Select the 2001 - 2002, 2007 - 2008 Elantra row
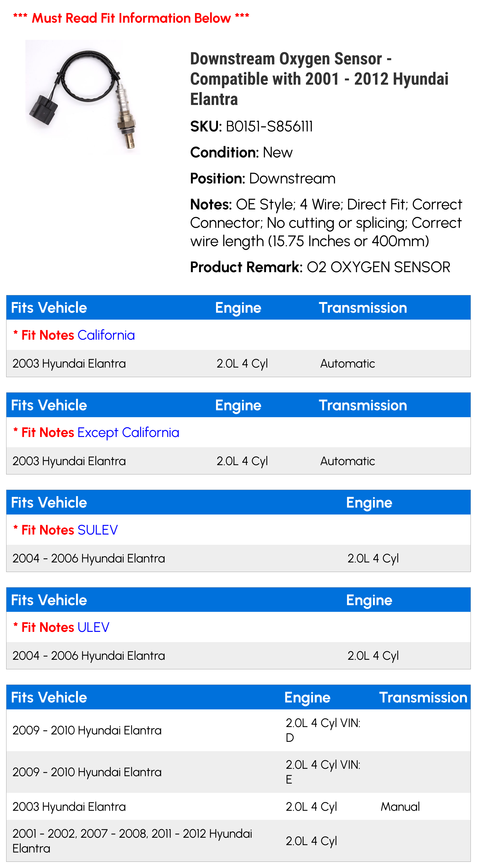 [x=238, y=841]
